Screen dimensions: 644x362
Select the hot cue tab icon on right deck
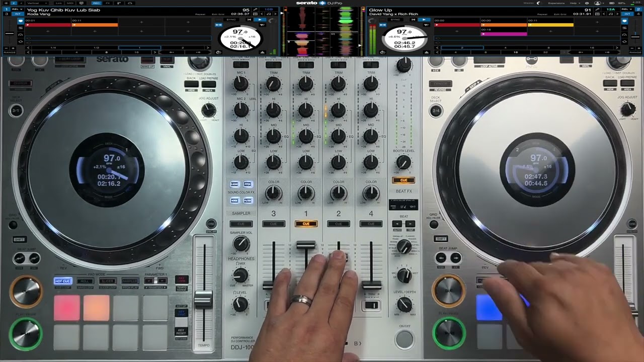pyautogui.click(x=624, y=21)
